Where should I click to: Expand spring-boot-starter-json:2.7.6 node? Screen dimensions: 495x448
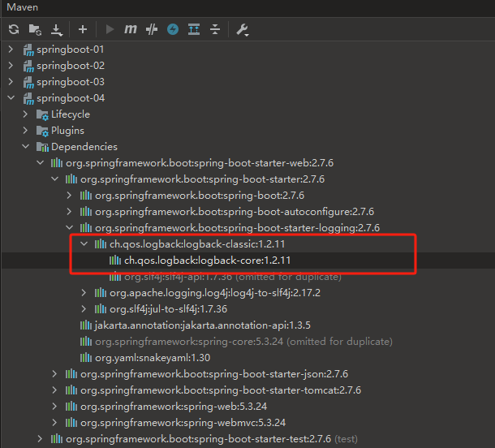54,374
